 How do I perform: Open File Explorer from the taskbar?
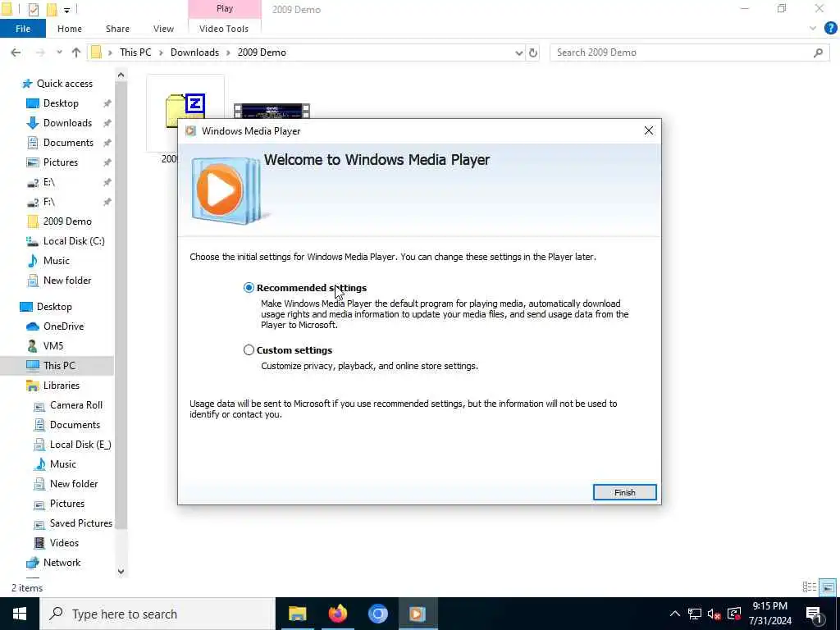coord(297,614)
